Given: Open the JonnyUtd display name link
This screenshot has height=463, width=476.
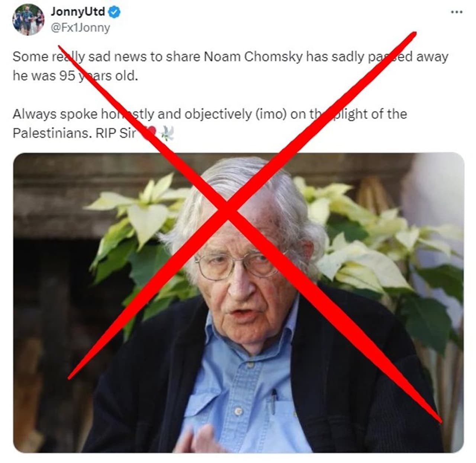Looking at the screenshot, I should click(x=78, y=12).
